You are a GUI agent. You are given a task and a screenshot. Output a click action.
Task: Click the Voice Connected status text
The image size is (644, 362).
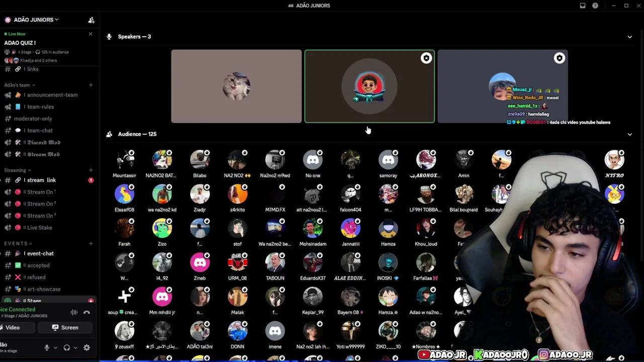(x=18, y=310)
